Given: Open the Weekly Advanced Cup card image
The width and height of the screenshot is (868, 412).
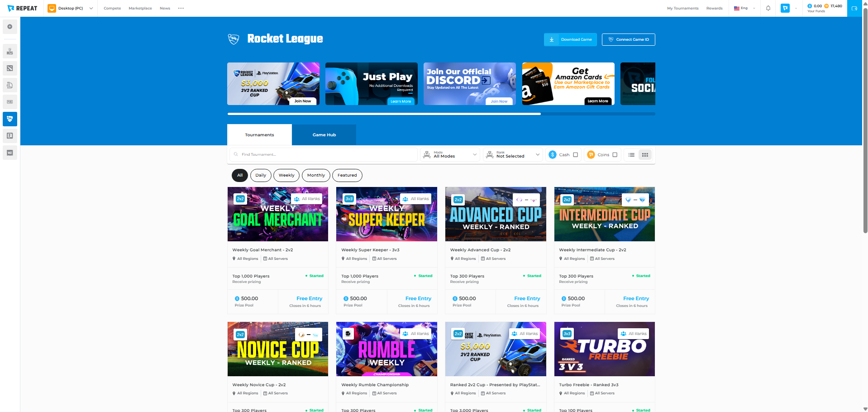Looking at the screenshot, I should [496, 214].
